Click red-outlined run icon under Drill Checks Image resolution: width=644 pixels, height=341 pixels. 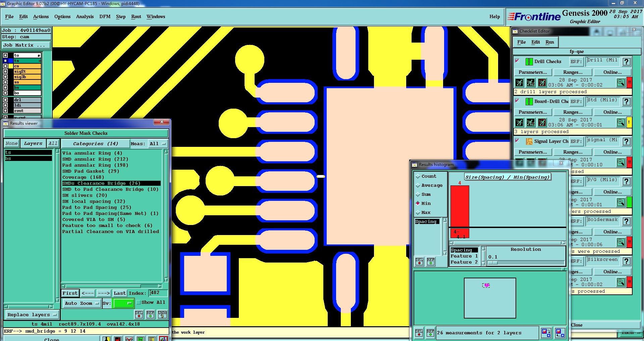click(x=542, y=82)
